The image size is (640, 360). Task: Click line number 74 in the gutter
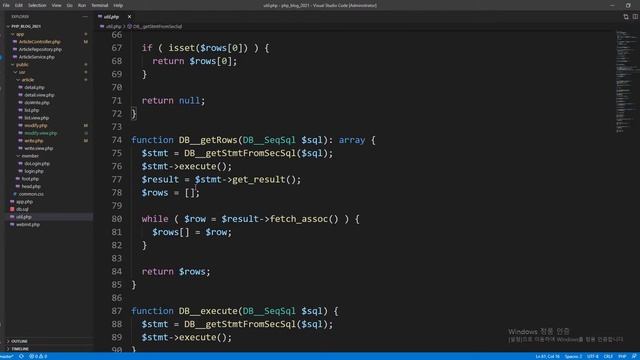117,140
